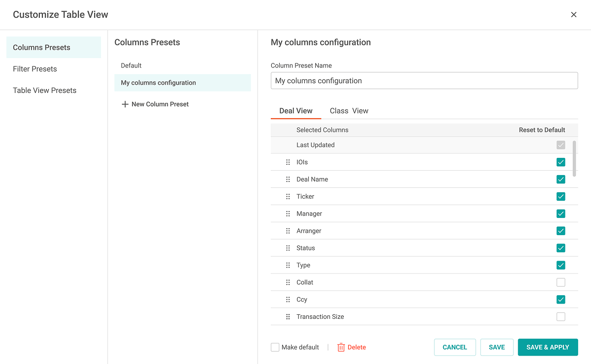Click the drag handle for Arranger row
The image size is (591, 364).
(288, 231)
